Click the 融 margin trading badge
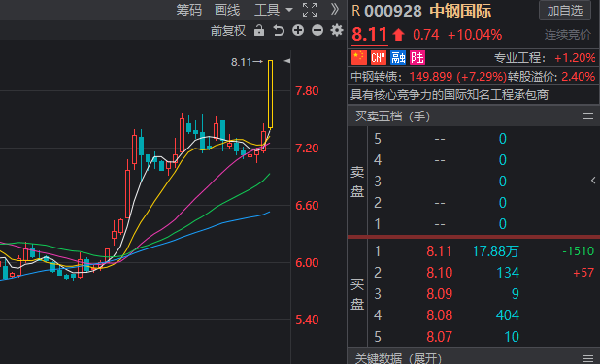The height and width of the screenshot is (364, 600). 398,58
